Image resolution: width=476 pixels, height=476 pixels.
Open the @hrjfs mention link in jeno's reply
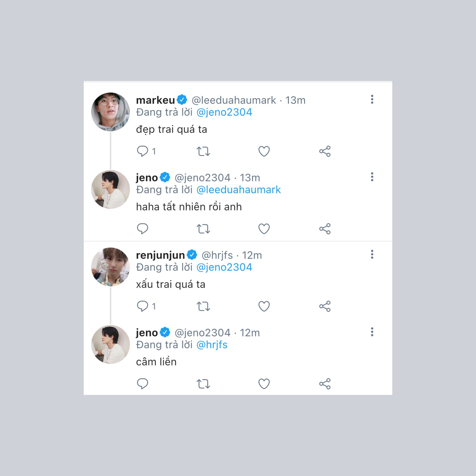click(x=212, y=345)
